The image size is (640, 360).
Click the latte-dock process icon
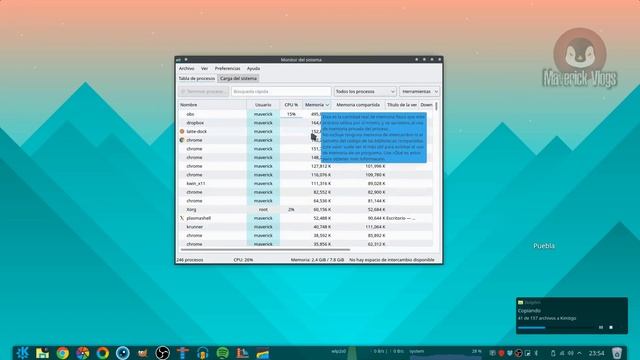[x=182, y=131]
